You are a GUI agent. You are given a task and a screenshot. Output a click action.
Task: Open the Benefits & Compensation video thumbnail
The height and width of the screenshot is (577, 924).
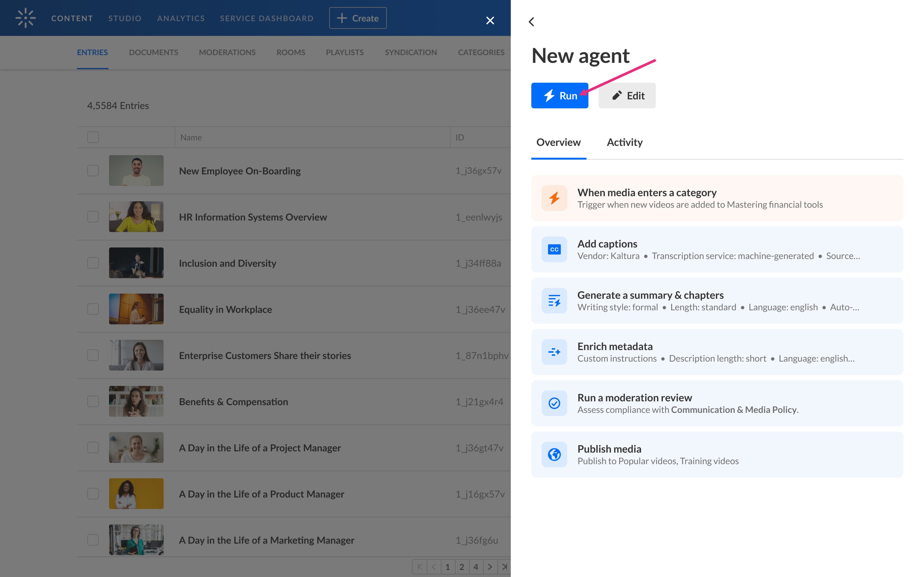(x=136, y=401)
